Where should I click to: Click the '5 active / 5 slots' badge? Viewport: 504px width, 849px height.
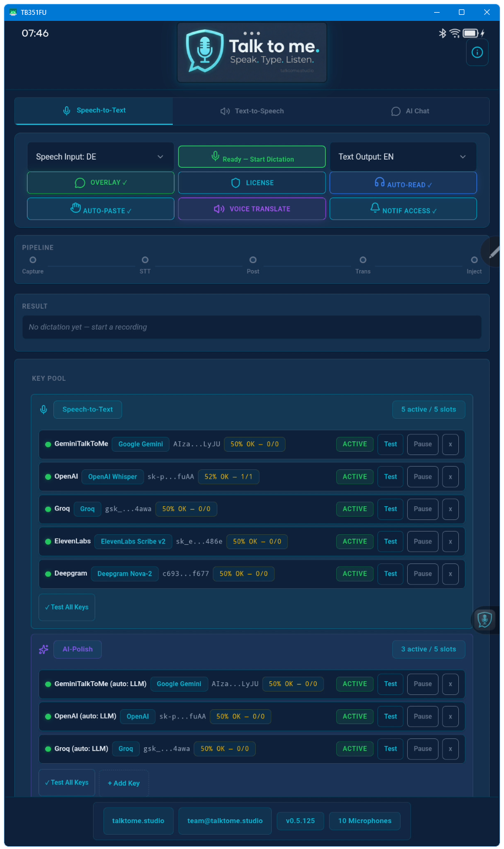click(x=429, y=409)
